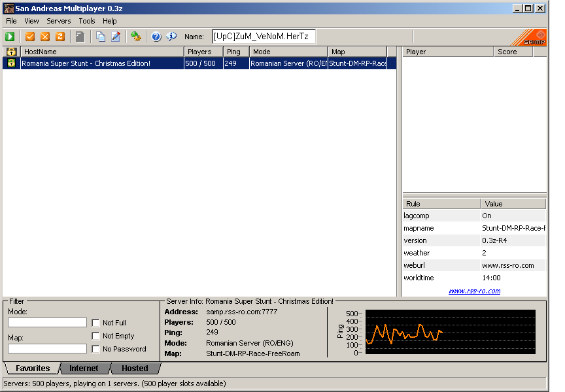Sort servers by Ping column
Screen dimensions: 565x392
pos(236,52)
